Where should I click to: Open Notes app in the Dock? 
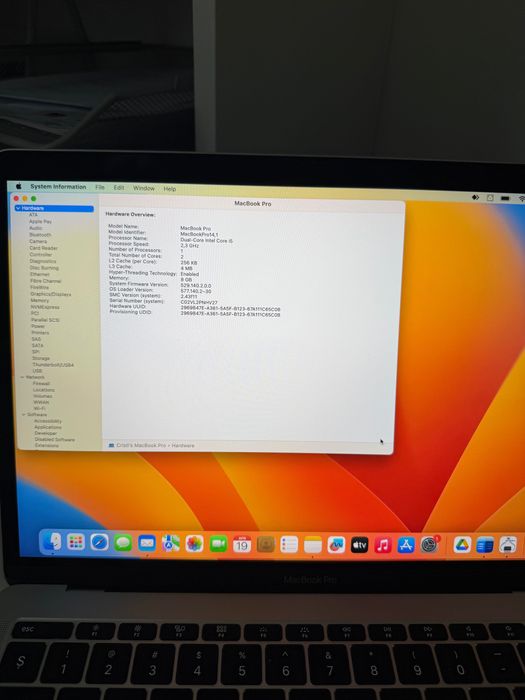[312, 545]
